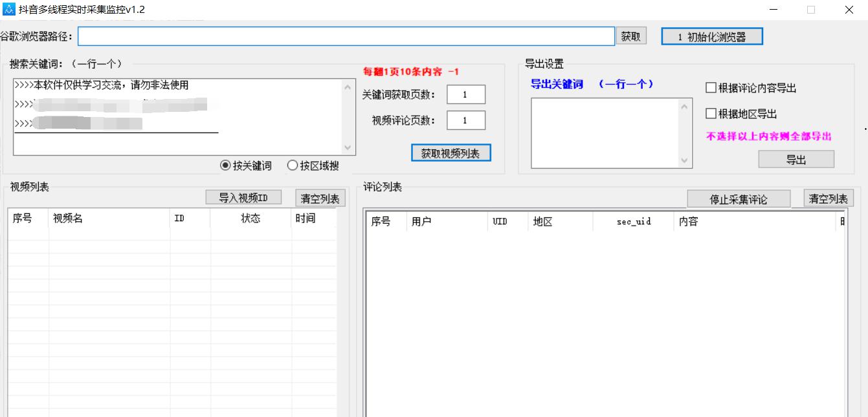The width and height of the screenshot is (868, 417).
Task: Click the 停止采集评论 button
Action: 739,199
